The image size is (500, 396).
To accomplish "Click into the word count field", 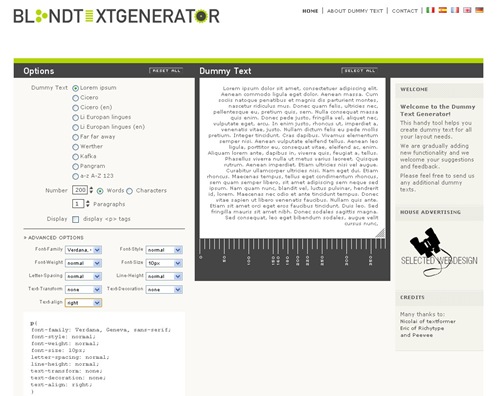I will [x=80, y=190].
